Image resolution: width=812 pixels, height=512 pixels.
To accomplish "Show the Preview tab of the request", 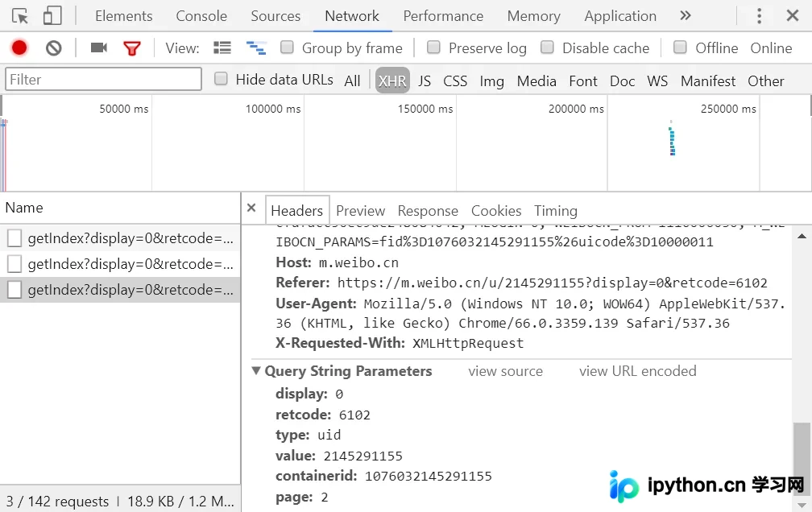I will click(x=360, y=211).
